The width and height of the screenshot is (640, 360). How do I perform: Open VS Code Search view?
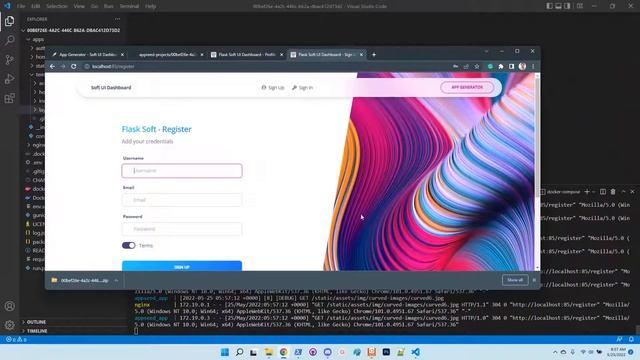tap(9, 40)
